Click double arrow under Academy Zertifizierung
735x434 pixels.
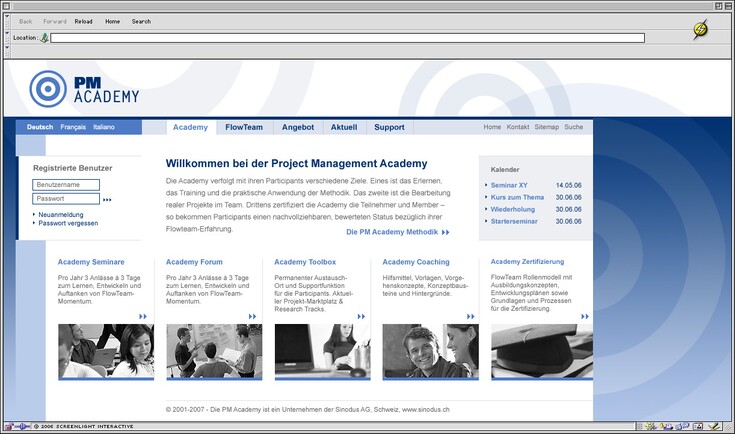(585, 316)
